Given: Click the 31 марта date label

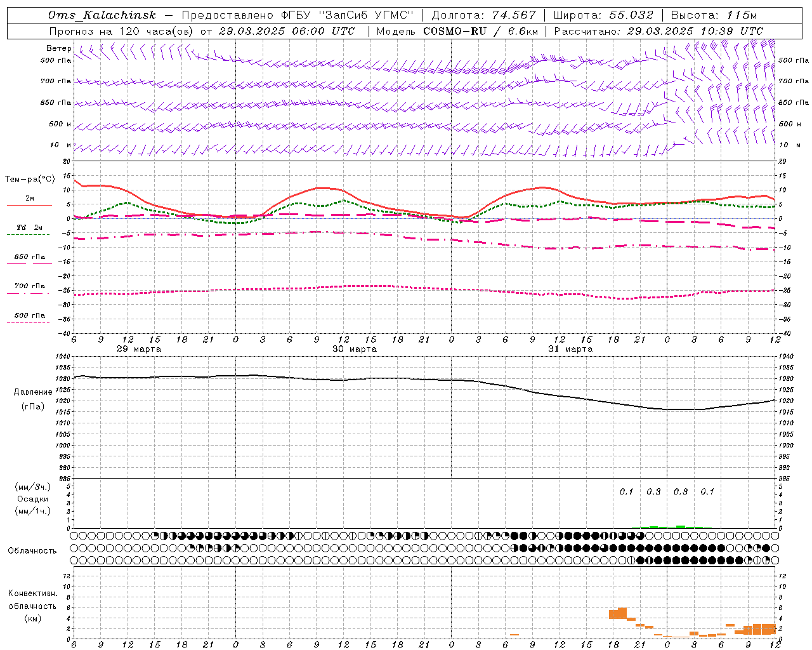Looking at the screenshot, I should (x=570, y=349).
